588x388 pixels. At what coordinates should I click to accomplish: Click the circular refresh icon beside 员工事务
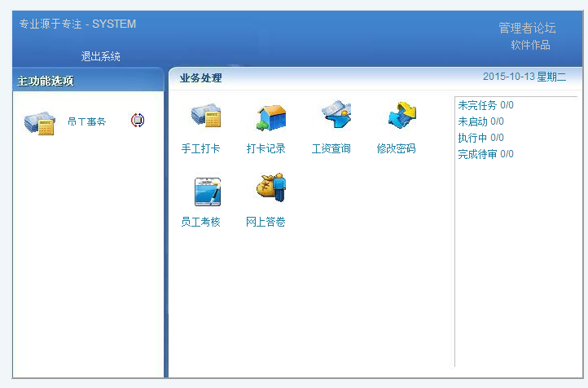click(138, 121)
